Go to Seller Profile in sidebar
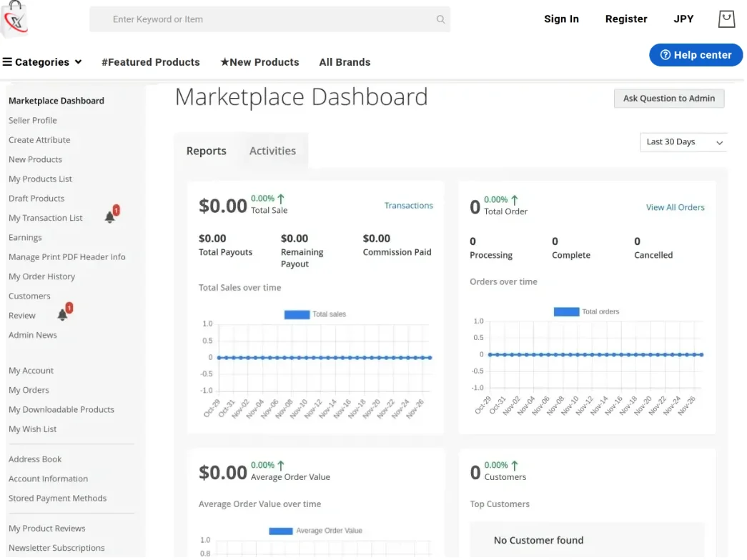The image size is (747, 560). [x=33, y=120]
